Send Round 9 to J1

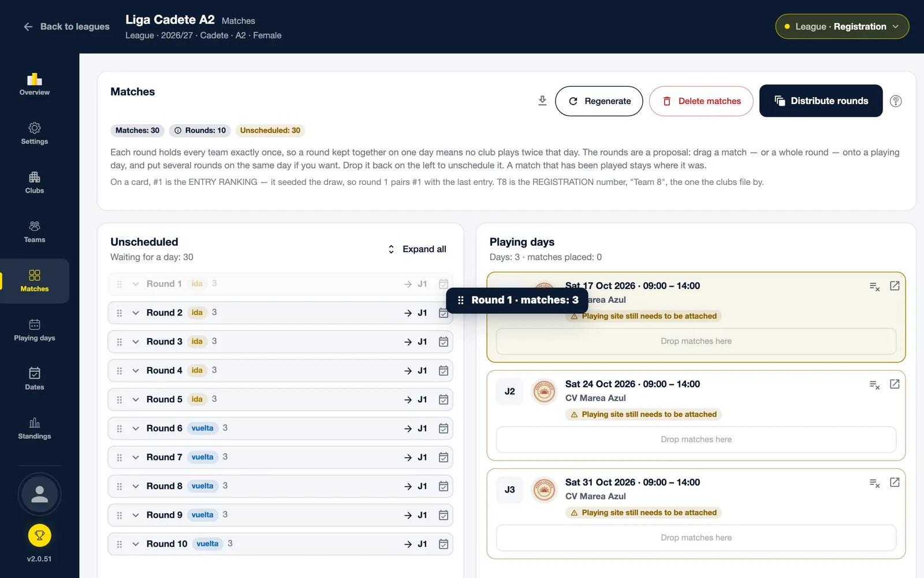416,515
